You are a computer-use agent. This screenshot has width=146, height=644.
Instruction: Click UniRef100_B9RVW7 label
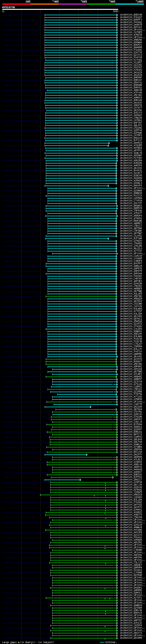(x=131, y=77)
